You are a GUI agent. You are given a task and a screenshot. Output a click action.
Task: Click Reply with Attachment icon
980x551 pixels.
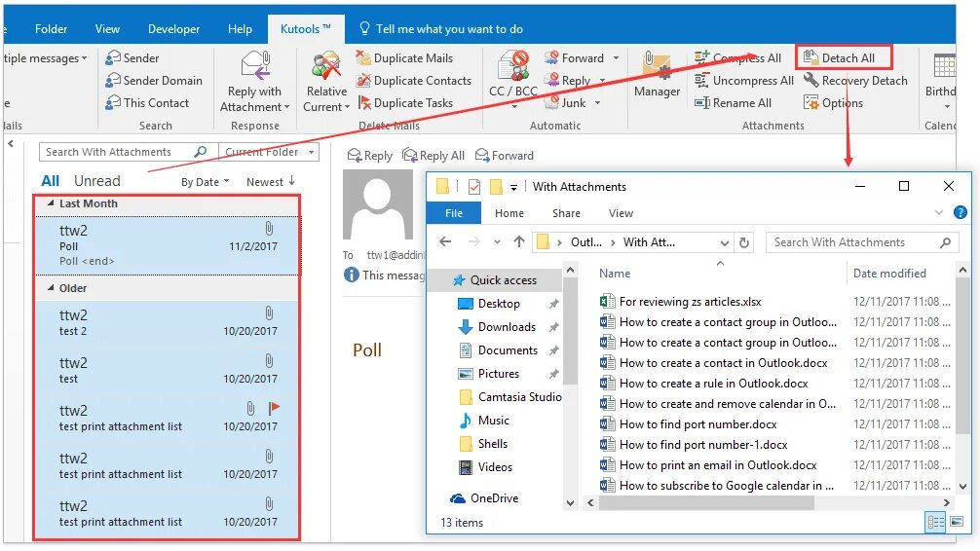tap(255, 66)
